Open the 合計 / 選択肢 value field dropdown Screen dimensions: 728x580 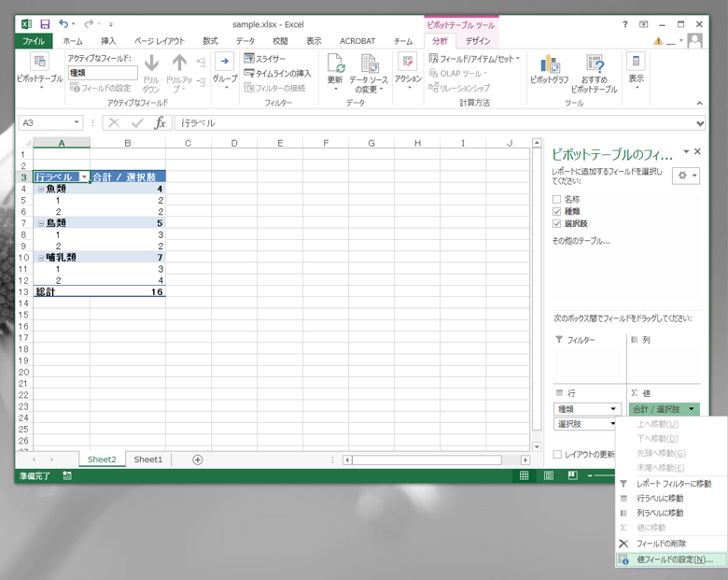click(x=692, y=409)
